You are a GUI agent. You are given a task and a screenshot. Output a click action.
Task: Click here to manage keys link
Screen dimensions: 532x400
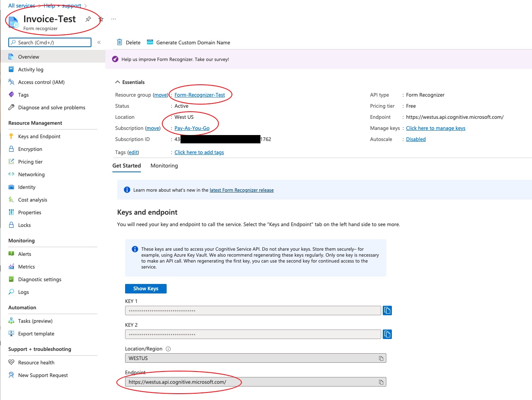click(x=436, y=128)
